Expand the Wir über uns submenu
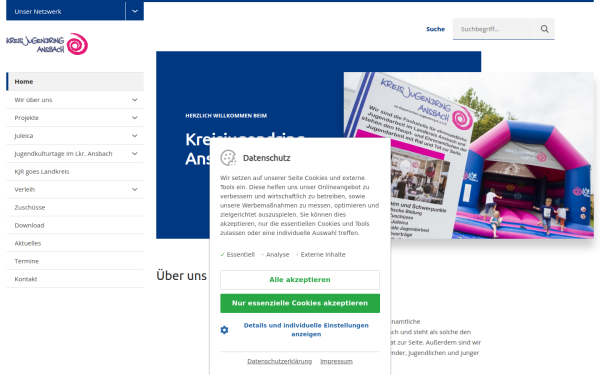This screenshot has width=600, height=375. pyautogui.click(x=135, y=100)
